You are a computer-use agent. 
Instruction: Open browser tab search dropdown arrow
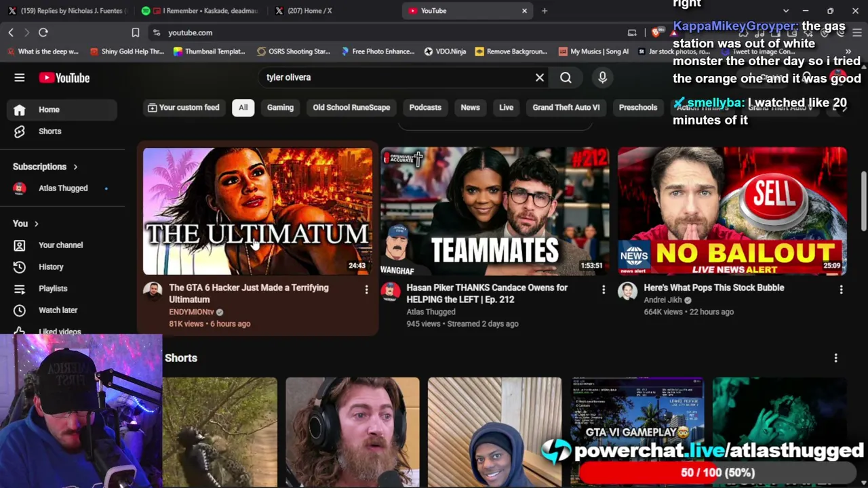pyautogui.click(x=786, y=11)
